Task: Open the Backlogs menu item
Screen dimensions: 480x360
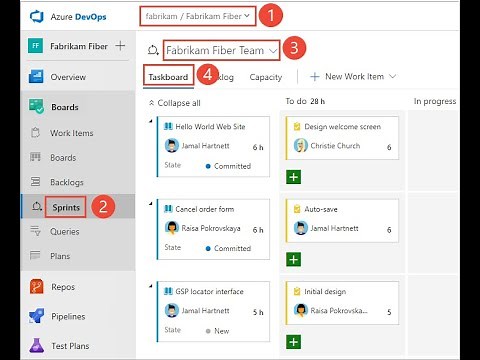Action: [67, 182]
